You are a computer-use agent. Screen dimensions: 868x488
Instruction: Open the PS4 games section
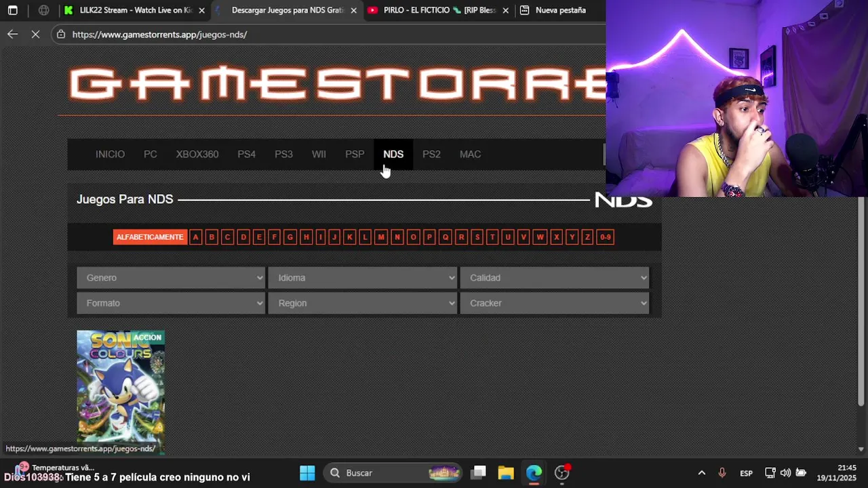246,154
